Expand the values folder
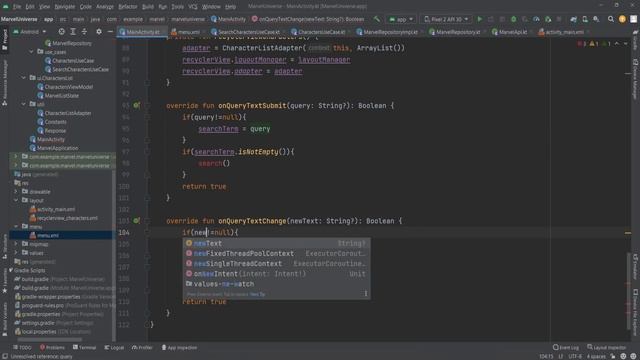640x360 pixels. [16, 253]
